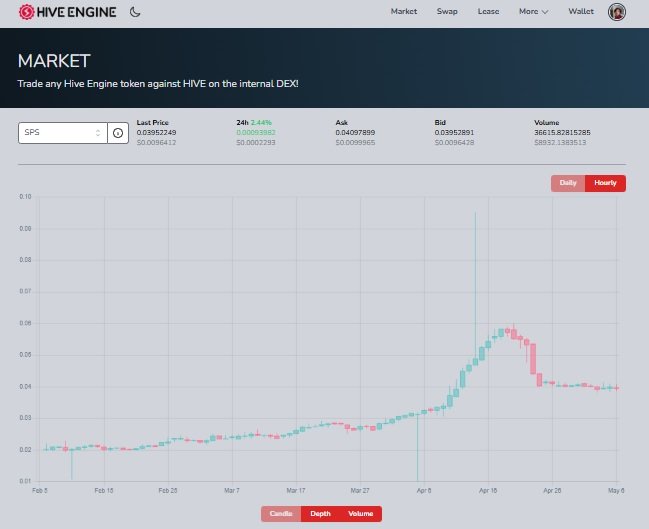Select the Candle chart tab
Screen dimensions: 649x529
pos(281,514)
